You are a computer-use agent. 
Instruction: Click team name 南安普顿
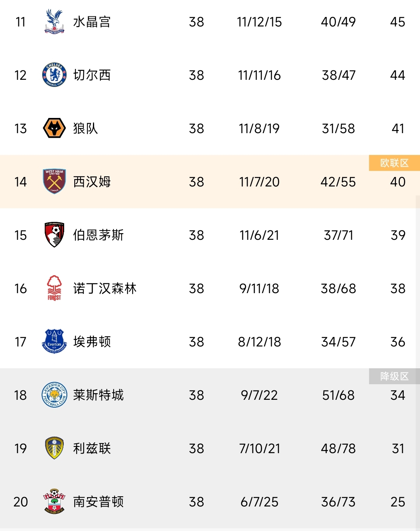coord(98,502)
